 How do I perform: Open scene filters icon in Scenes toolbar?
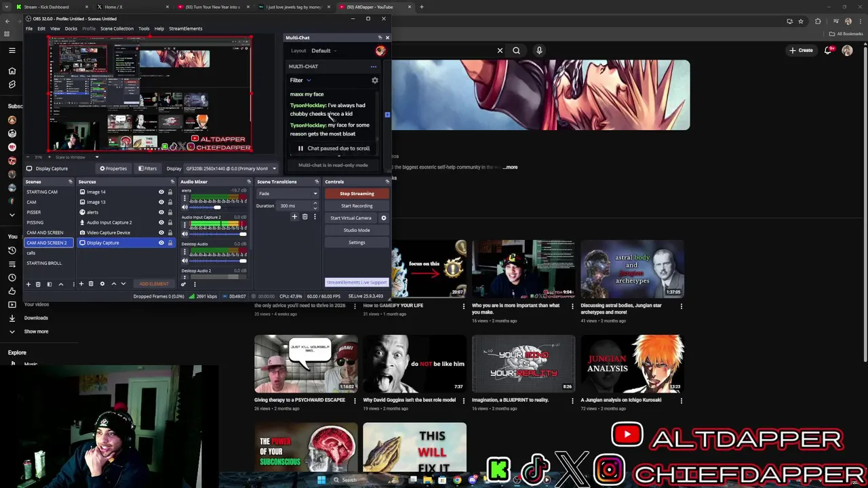tap(49, 284)
